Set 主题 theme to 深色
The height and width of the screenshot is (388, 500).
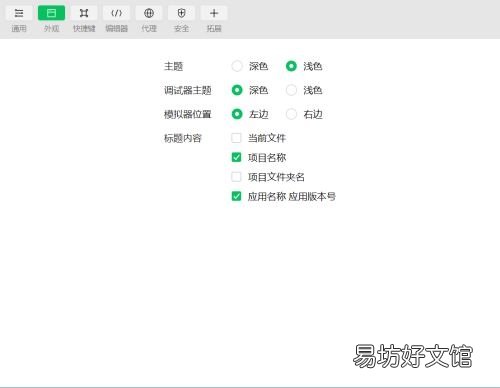click(x=237, y=66)
